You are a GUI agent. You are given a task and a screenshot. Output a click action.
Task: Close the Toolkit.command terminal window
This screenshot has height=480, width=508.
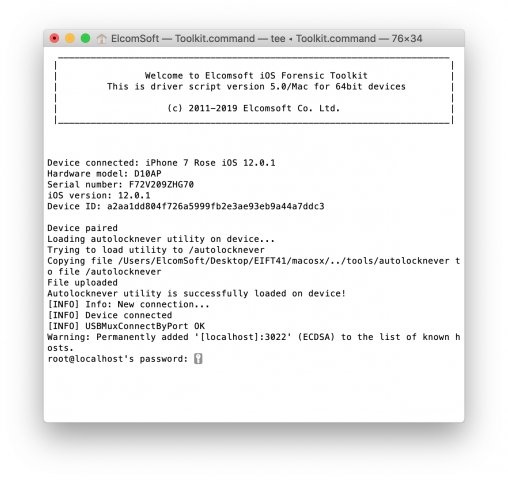(x=54, y=38)
